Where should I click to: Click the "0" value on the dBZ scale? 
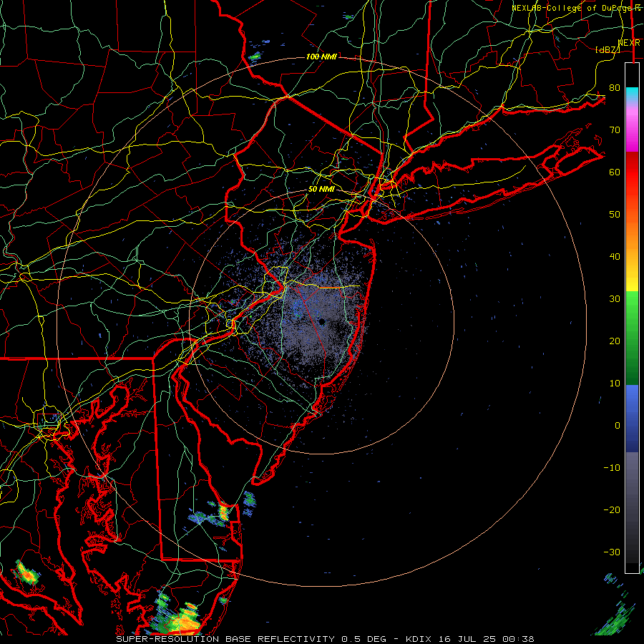[618, 426]
